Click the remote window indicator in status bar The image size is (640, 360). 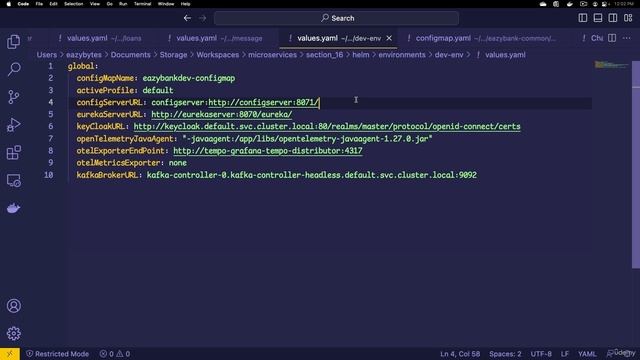pyautogui.click(x=10, y=354)
